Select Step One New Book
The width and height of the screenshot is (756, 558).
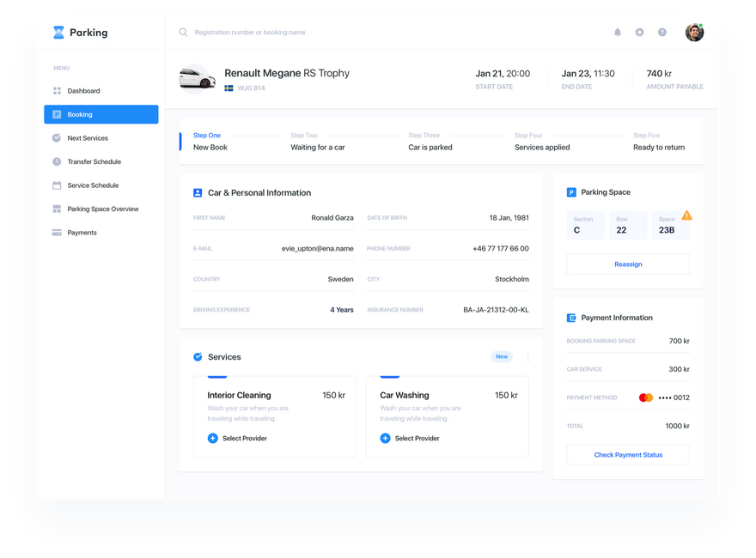pos(210,142)
